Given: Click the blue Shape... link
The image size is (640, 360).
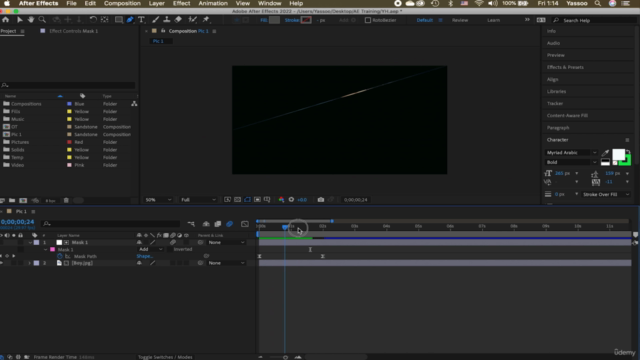Looking at the screenshot, I should (x=144, y=256).
